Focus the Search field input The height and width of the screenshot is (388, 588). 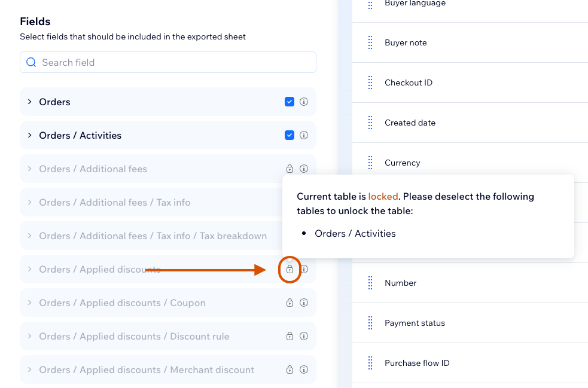168,62
